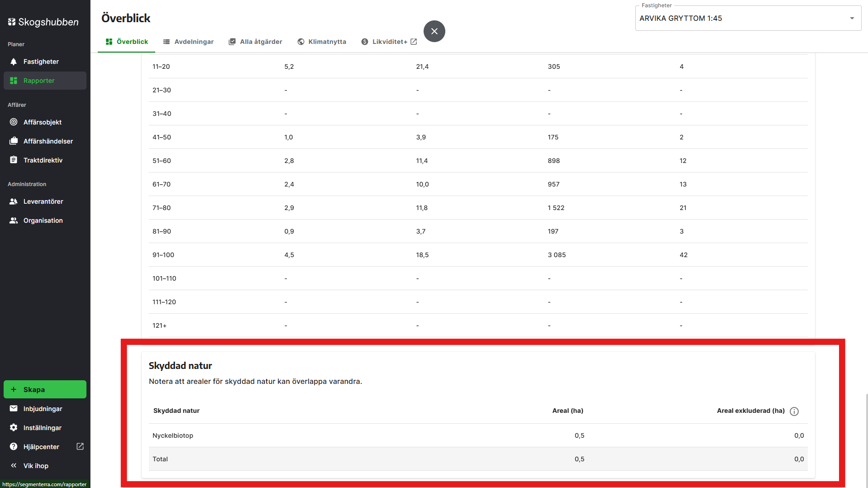Click the Inställningar gear icon
The height and width of the screenshot is (488, 868).
click(14, 428)
